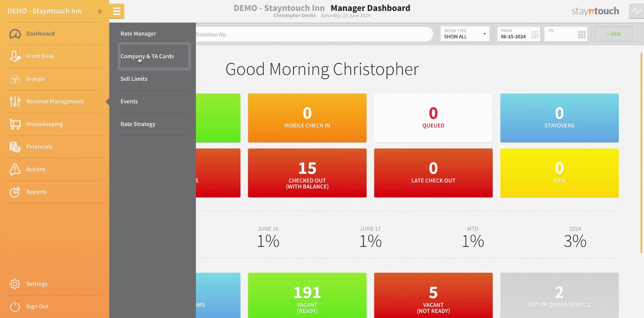Click the Revenue Management sliders icon
Image resolution: width=644 pixels, height=318 pixels.
point(15,102)
